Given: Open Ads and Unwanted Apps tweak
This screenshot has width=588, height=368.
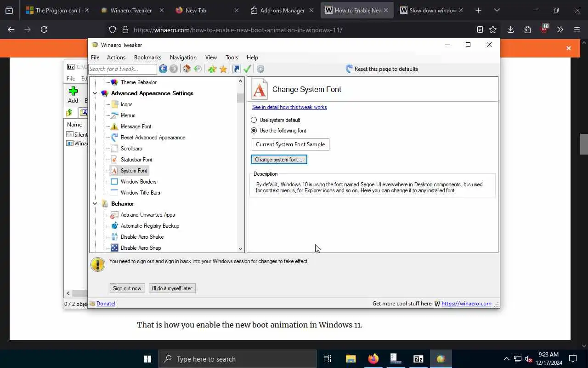Looking at the screenshot, I should [x=147, y=215].
